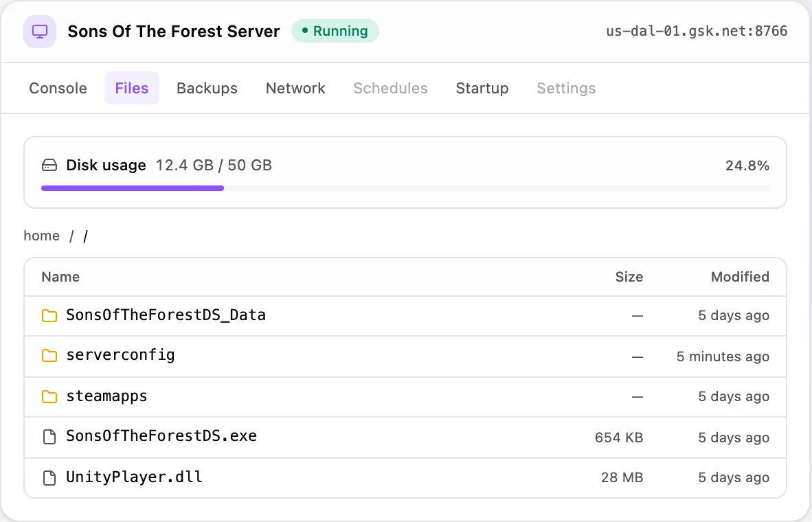Click the 5 minutes ago modified cell
The width and height of the screenshot is (812, 522).
click(723, 356)
